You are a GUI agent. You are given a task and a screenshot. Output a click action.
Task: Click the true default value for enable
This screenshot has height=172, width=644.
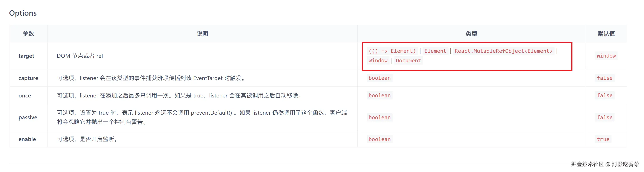(x=603, y=139)
